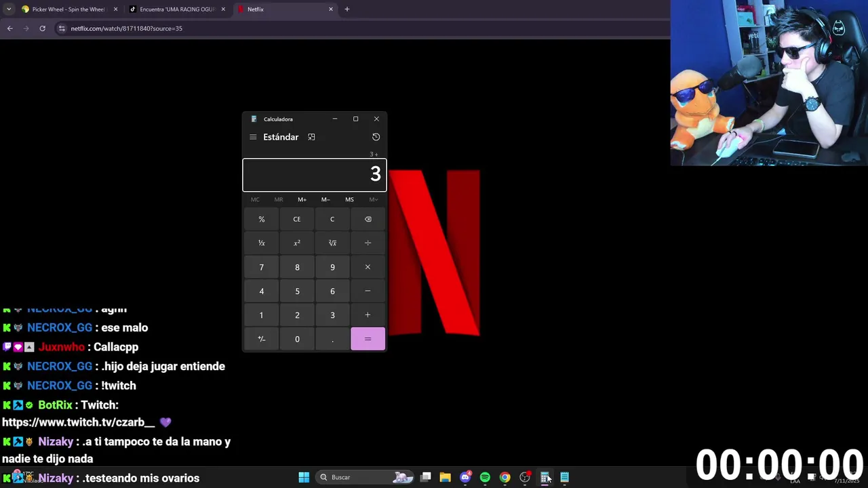Click the plus/minus sign toggle button
Screen dimensions: 868x488
[261, 339]
